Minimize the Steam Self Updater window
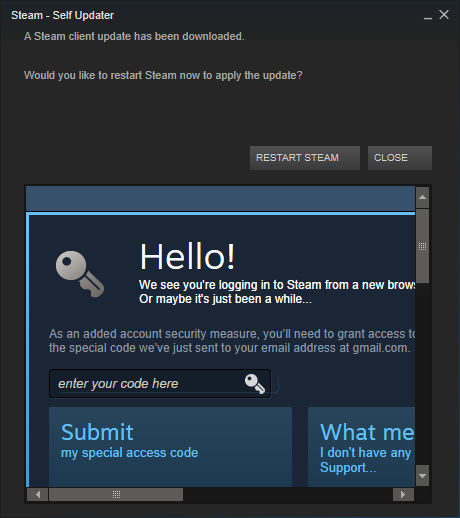Image resolution: width=460 pixels, height=518 pixels. tap(428, 15)
